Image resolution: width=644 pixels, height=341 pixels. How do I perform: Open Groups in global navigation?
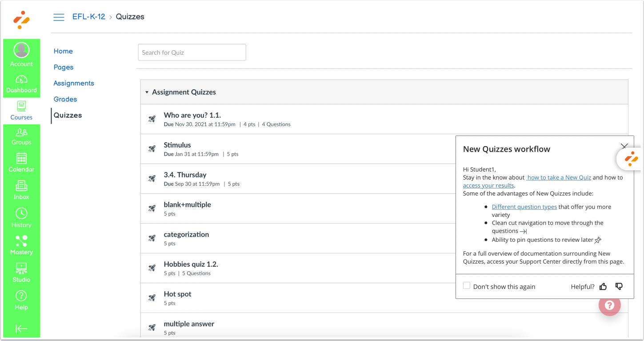tap(21, 136)
